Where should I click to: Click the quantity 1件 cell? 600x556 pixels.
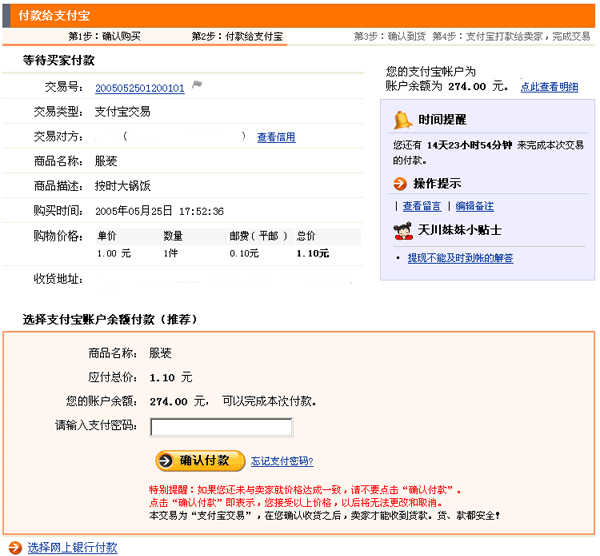(x=171, y=253)
